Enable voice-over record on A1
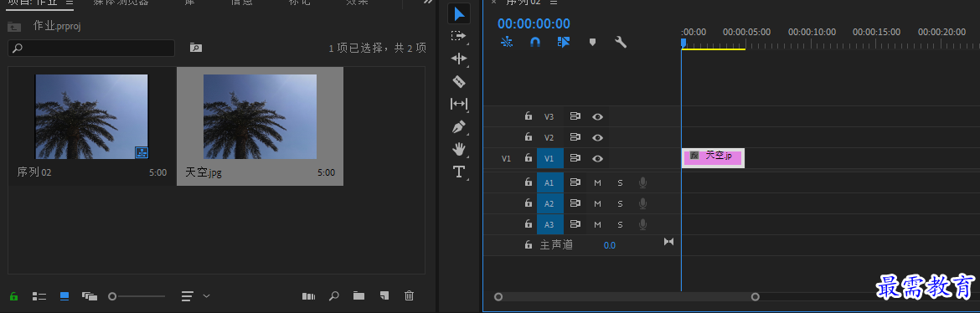980x313 pixels. (x=642, y=182)
